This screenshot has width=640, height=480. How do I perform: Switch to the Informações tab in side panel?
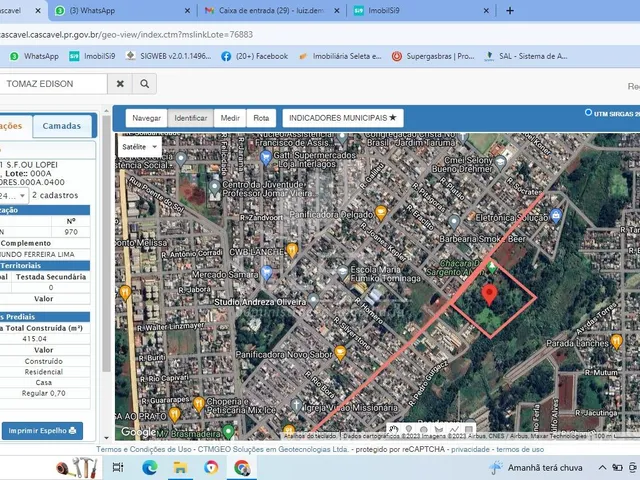click(x=16, y=126)
